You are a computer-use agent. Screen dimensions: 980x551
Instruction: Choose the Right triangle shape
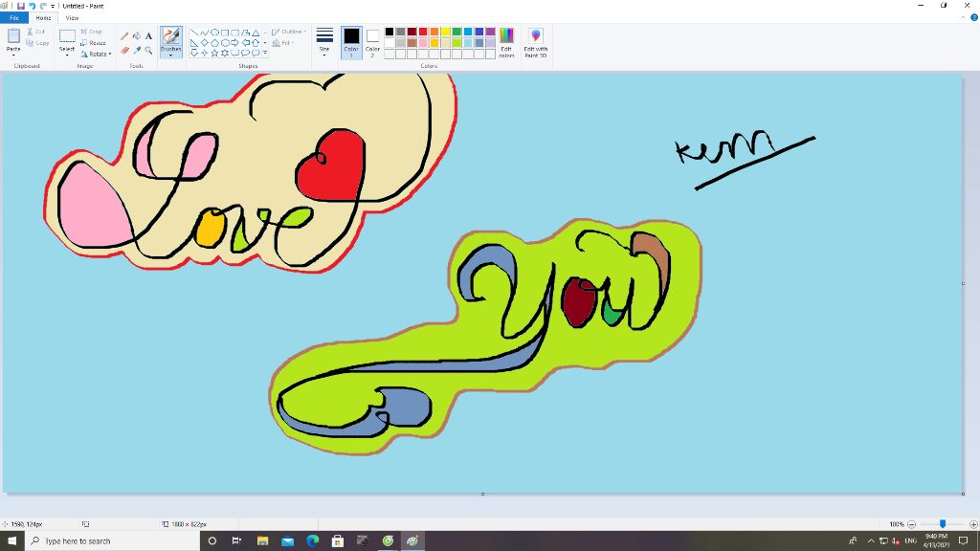point(194,42)
